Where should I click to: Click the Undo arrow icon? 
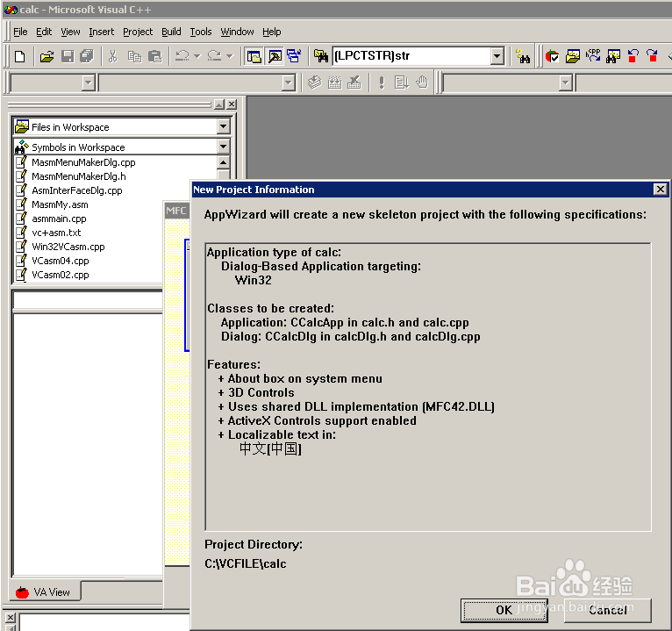(x=182, y=56)
